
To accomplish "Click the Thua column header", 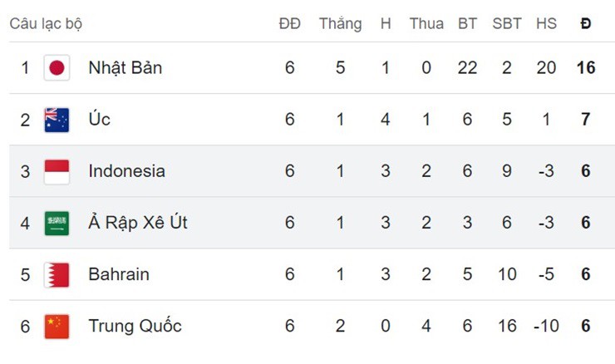I will click(x=426, y=24).
